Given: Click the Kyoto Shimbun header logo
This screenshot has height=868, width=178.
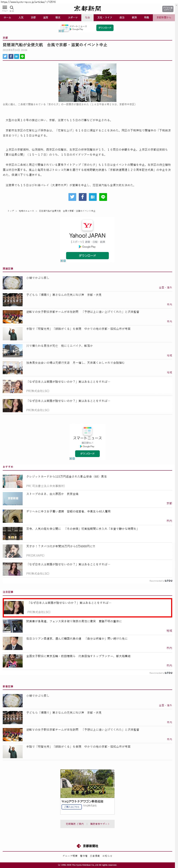Looking at the screenshot, I should [x=87, y=8].
